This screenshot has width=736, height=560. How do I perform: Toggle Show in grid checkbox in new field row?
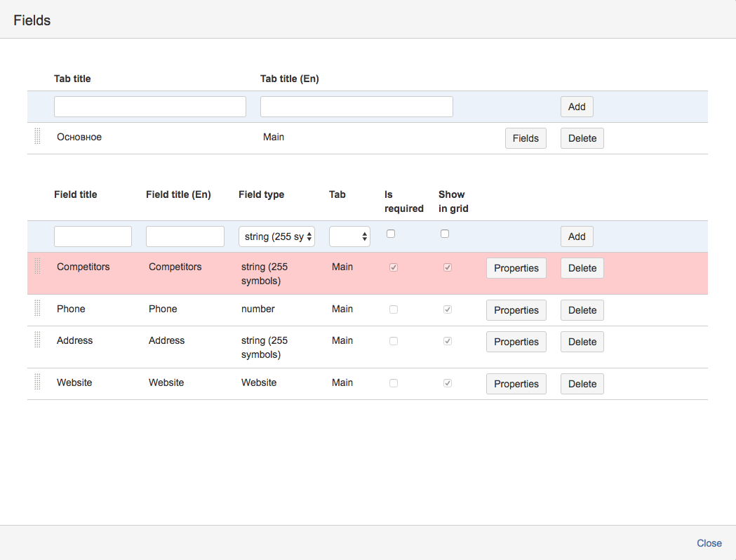pyautogui.click(x=445, y=234)
